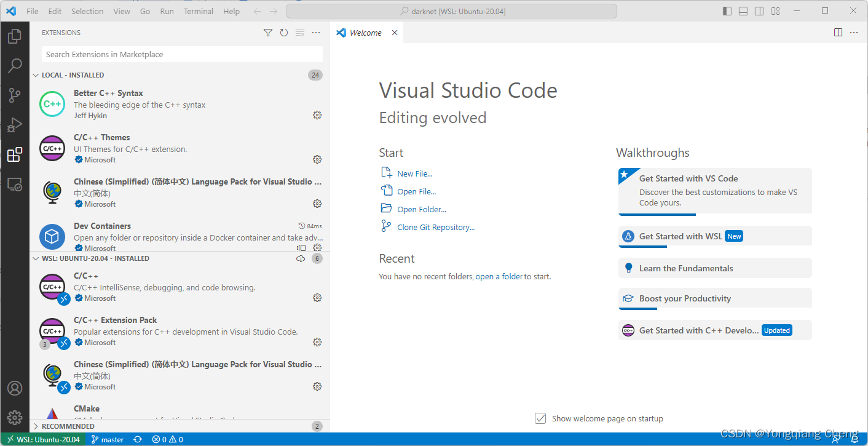Click the Clone Git Repository link
The width and height of the screenshot is (868, 446).
click(436, 227)
